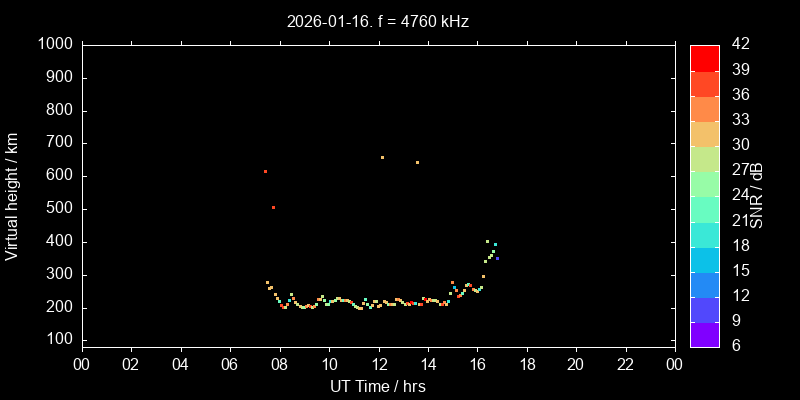800x400 pixels.
Task: Click the '22' tick label on the time axis
Action: coord(626,364)
